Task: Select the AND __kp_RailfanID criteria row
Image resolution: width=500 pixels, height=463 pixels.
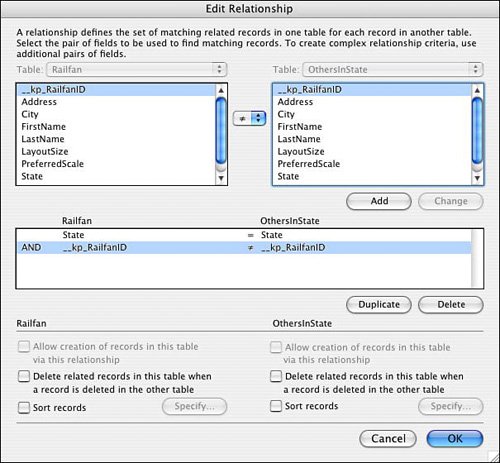Action: pyautogui.click(x=244, y=247)
